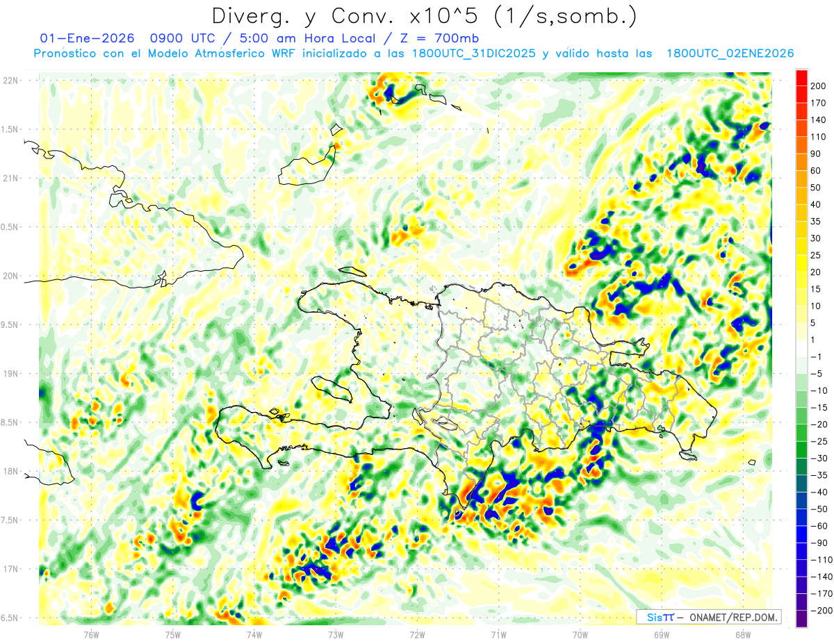The image size is (834, 644).
Task: Click the 75W longitude label
Action: (173, 634)
